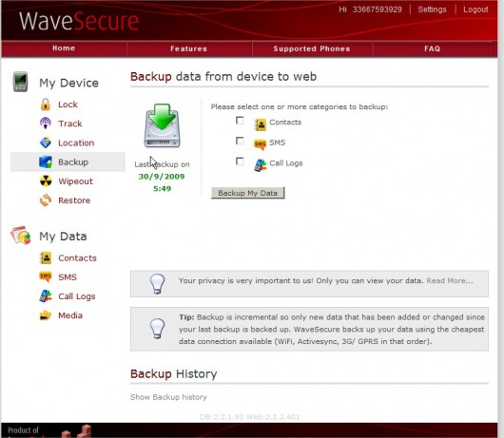Click the sidebar Contacts address book icon
Image resolution: width=504 pixels, height=438 pixels.
click(46, 257)
